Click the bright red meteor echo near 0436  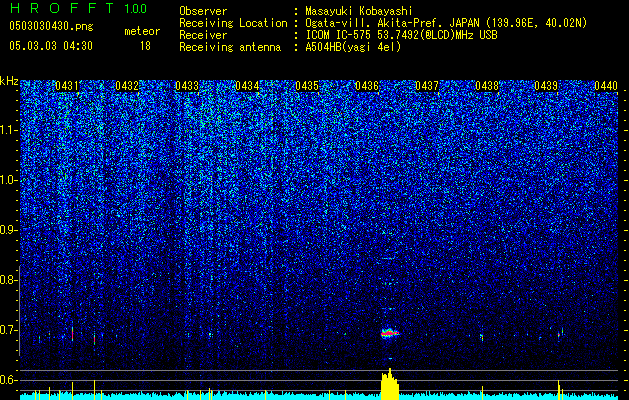[390, 333]
